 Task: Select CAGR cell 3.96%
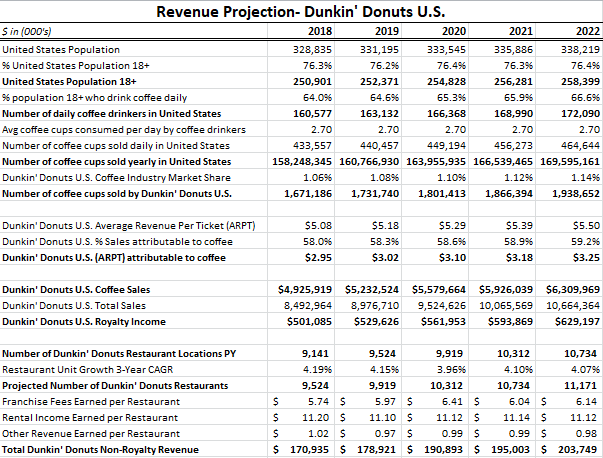pyautogui.click(x=451, y=370)
